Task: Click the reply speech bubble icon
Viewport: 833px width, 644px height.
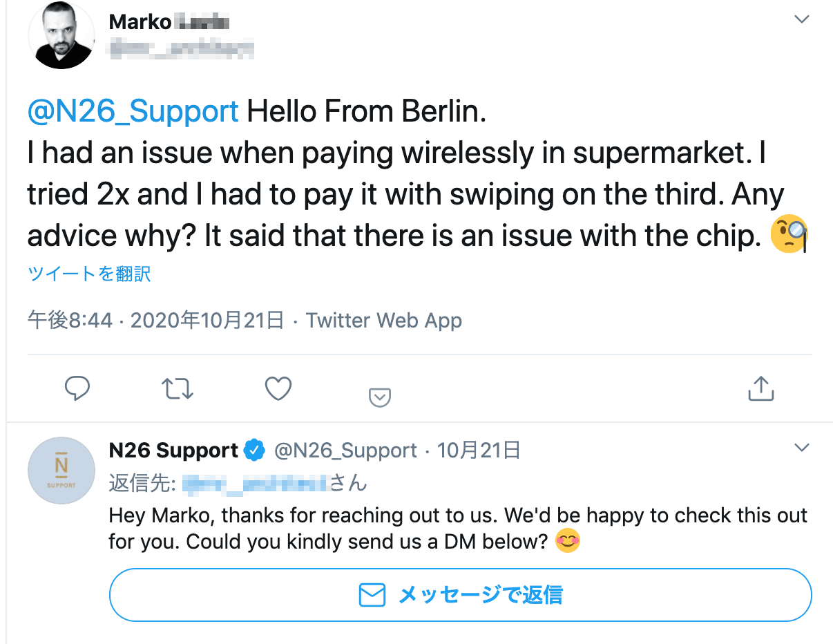Action: [77, 389]
